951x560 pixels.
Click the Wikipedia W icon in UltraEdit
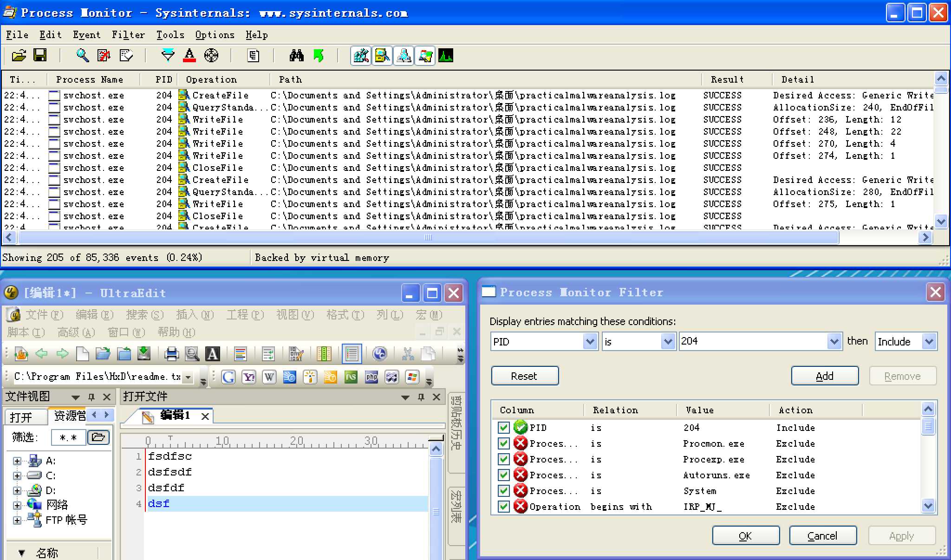click(269, 377)
